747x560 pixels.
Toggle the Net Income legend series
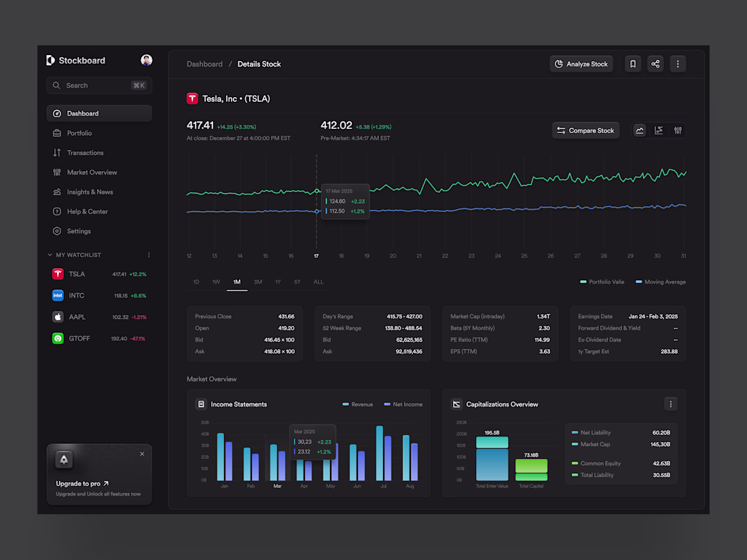pyautogui.click(x=403, y=405)
